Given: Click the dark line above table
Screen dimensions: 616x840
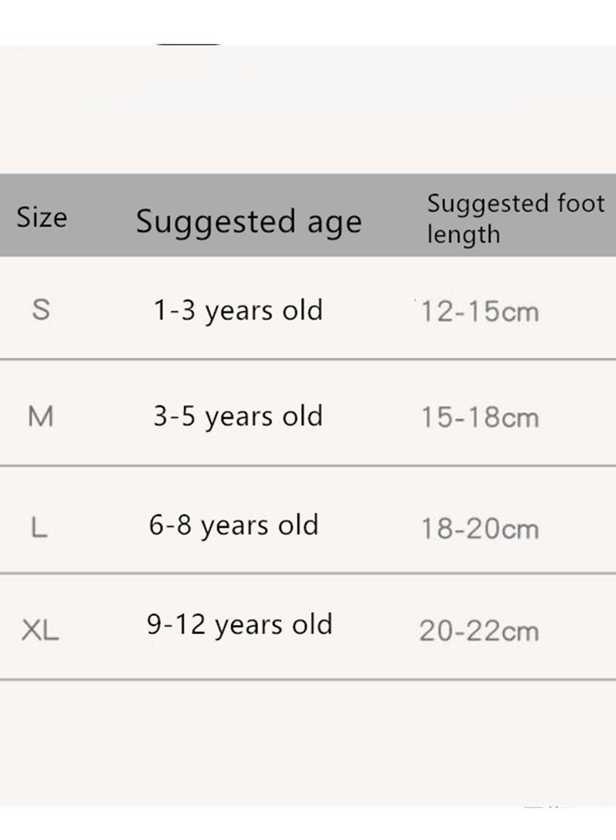Looking at the screenshot, I should (x=188, y=44).
